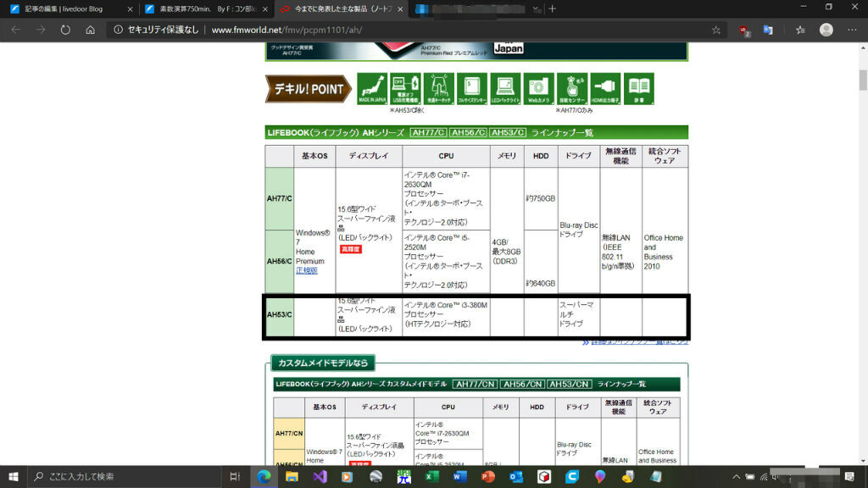The width and height of the screenshot is (868, 488).
Task: Click the AH77/CN custom model link
Action: 475,384
